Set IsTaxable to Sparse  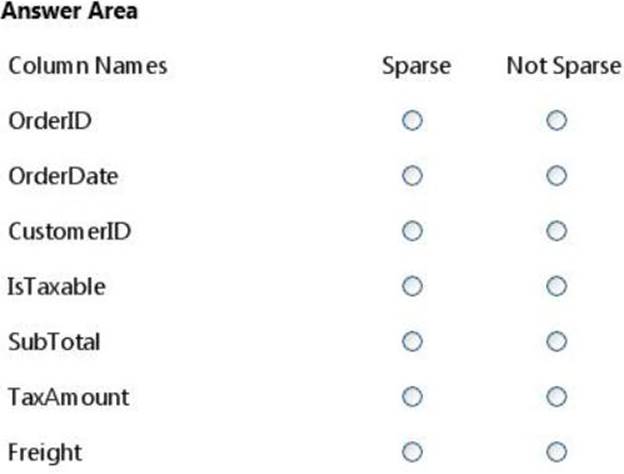(x=412, y=287)
